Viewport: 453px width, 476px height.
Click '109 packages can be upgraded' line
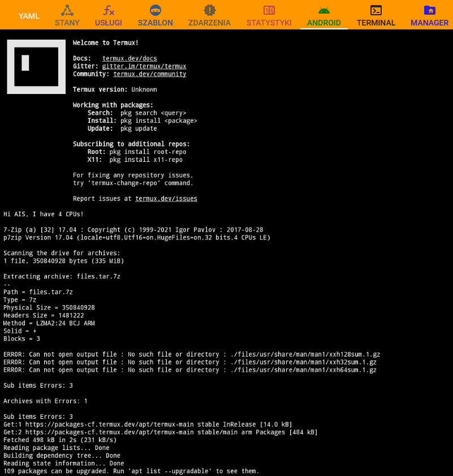pyautogui.click(x=131, y=471)
